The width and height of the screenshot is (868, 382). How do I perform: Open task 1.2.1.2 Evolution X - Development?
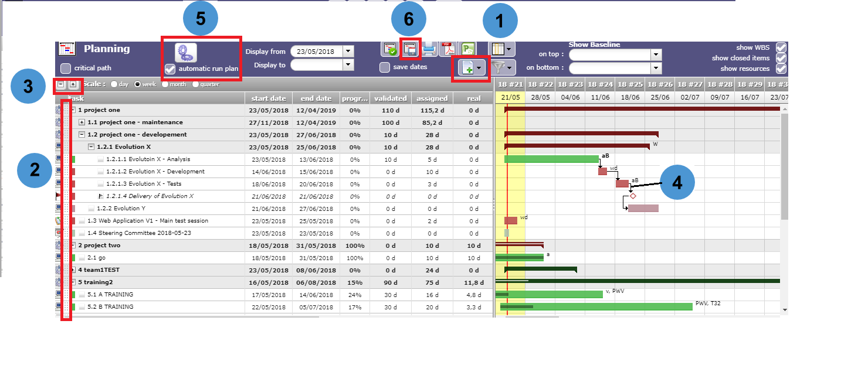coord(155,172)
